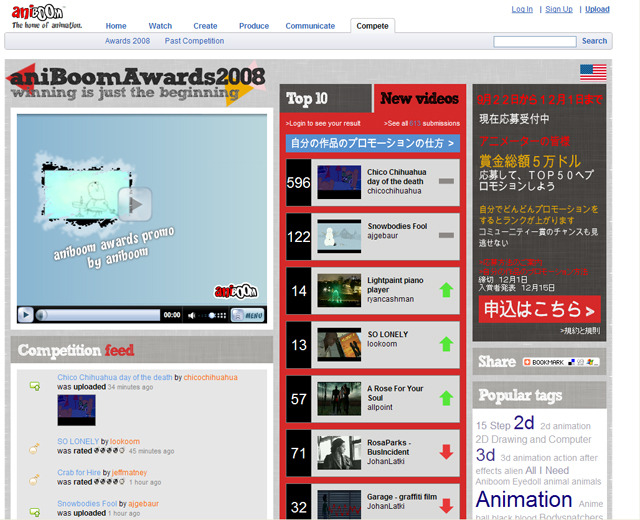Open lookoom user link in the feed
Viewport: 640px width, 520px height.
tap(125, 441)
